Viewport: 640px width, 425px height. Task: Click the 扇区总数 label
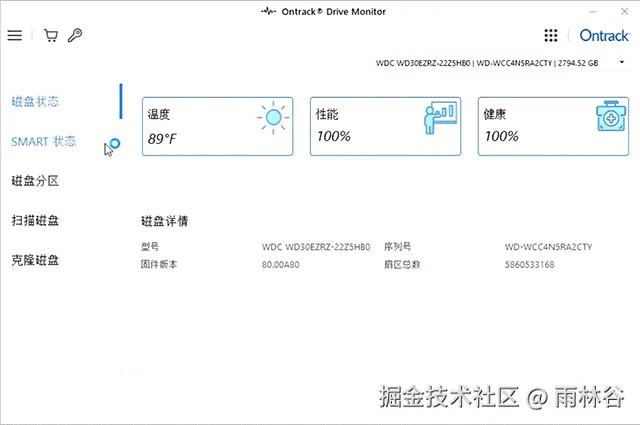point(402,265)
